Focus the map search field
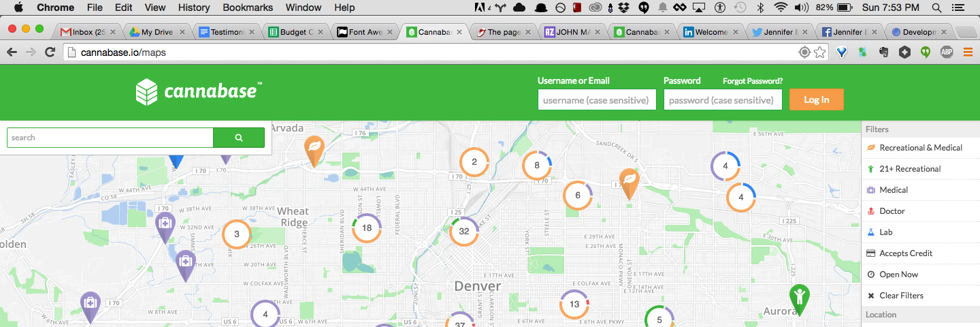This screenshot has height=327, width=980. (110, 138)
